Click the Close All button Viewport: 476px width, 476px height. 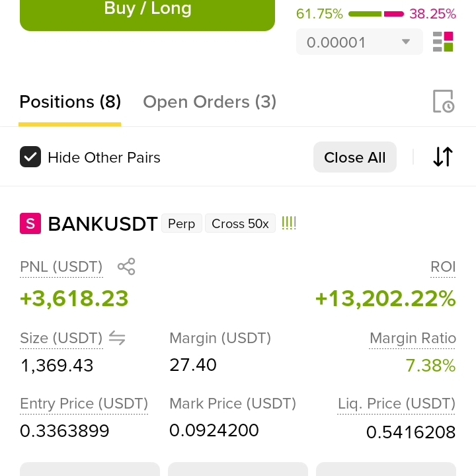(x=355, y=157)
